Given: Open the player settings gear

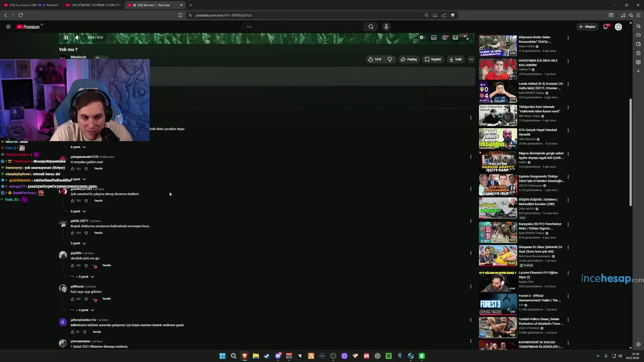Looking at the screenshot, I should point(445,37).
